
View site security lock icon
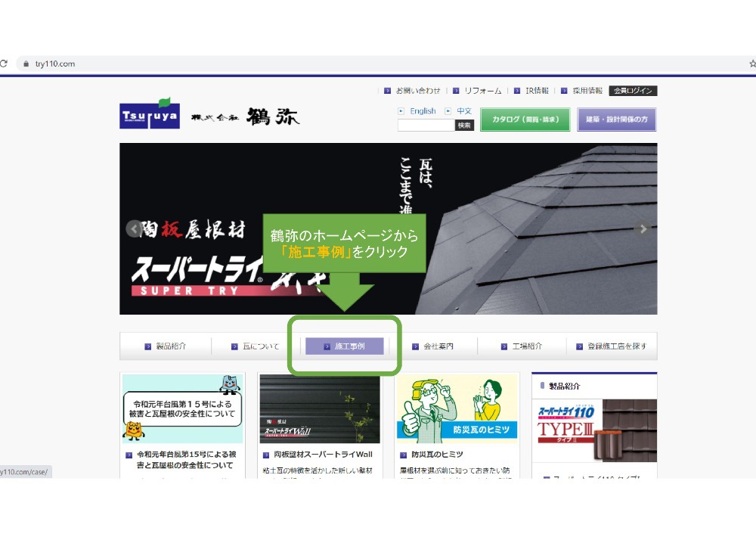pos(26,64)
